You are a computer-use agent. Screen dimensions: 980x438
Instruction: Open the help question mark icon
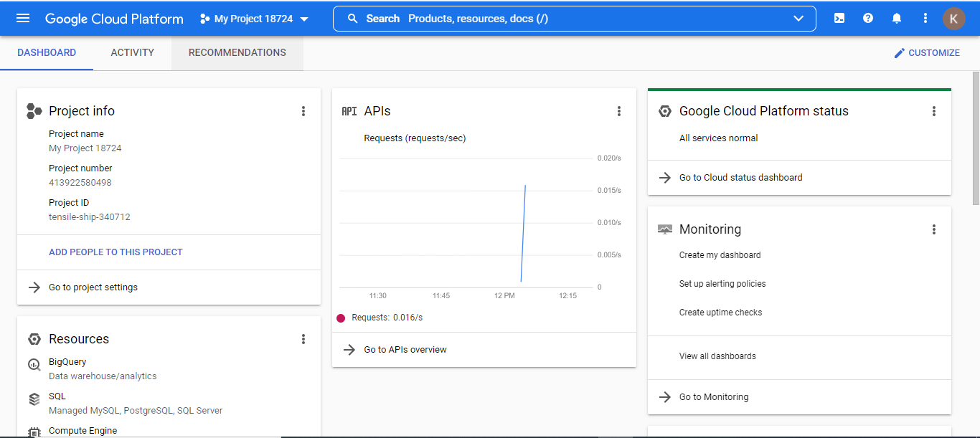[868, 19]
